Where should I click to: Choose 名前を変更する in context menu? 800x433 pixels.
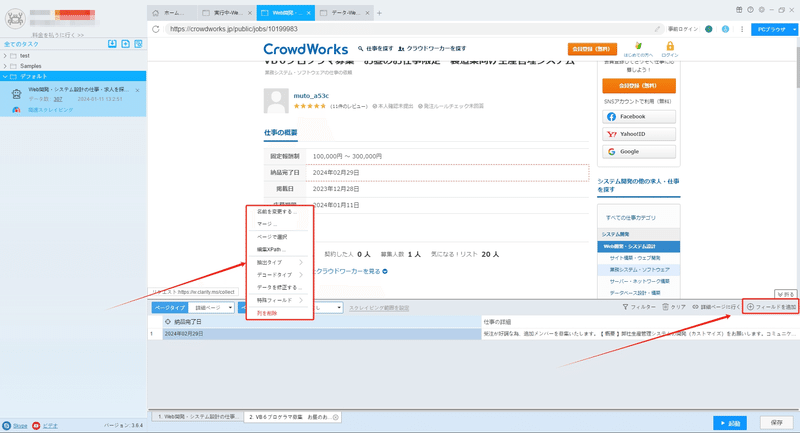coord(279,211)
